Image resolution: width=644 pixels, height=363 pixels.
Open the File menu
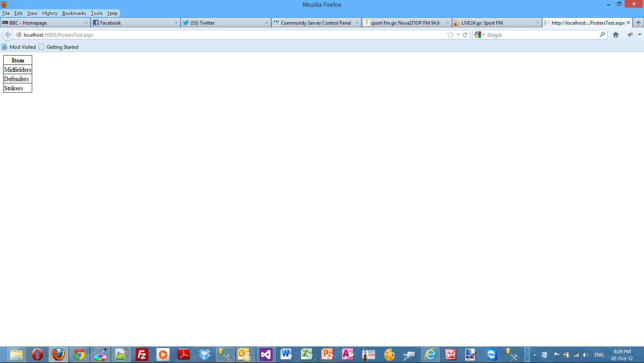click(6, 13)
